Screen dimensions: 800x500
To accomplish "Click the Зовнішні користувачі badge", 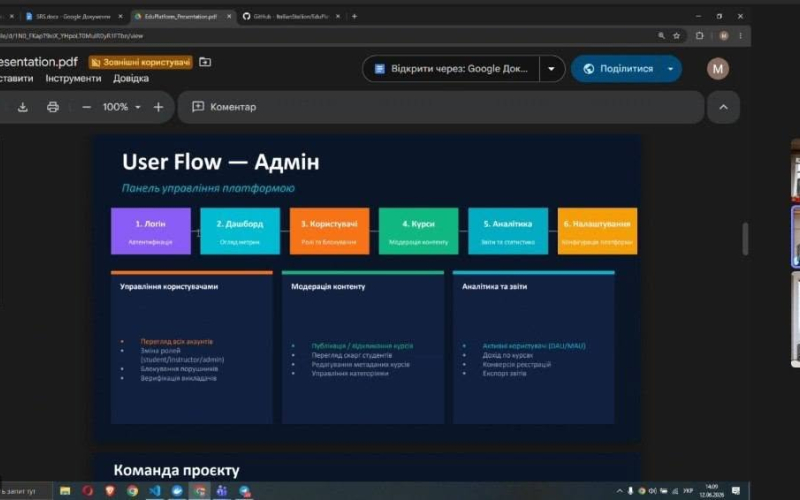I will pyautogui.click(x=141, y=62).
